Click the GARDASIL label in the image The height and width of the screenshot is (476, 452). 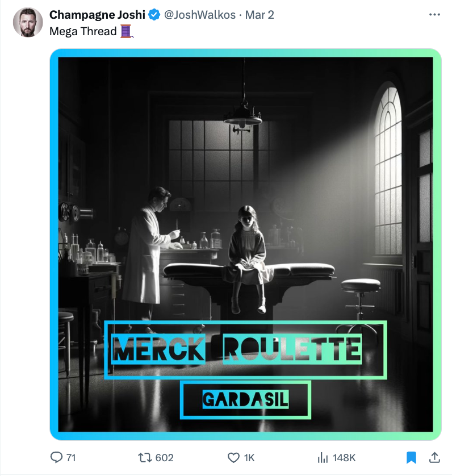[245, 400]
